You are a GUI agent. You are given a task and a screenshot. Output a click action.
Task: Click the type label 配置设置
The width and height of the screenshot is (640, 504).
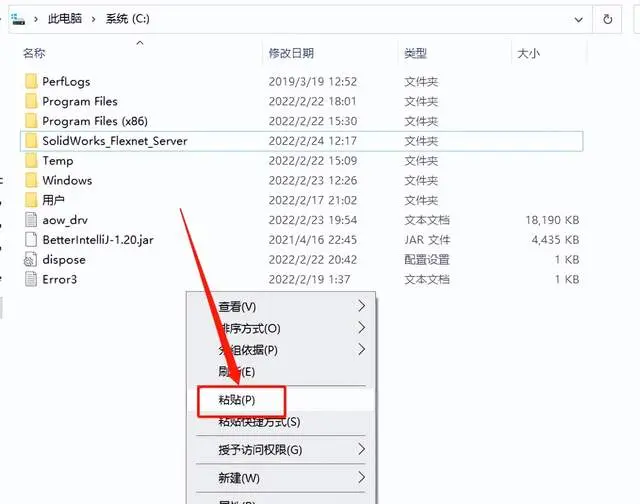427,260
